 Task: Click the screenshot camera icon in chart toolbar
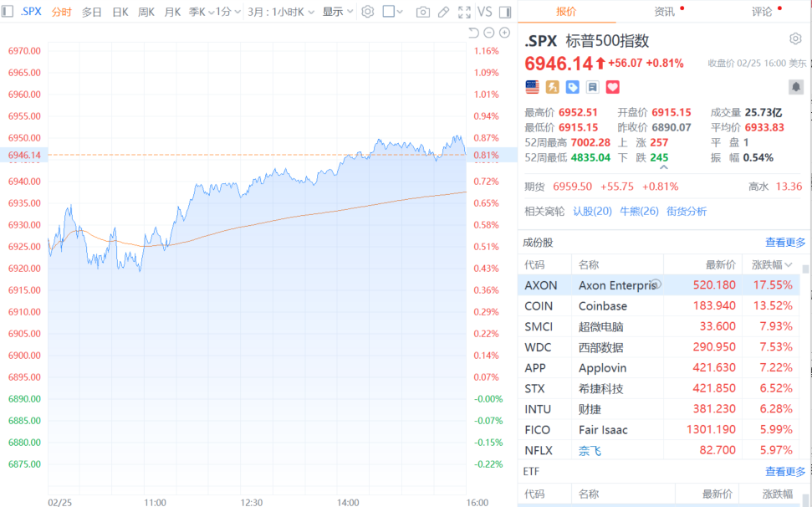tap(423, 12)
